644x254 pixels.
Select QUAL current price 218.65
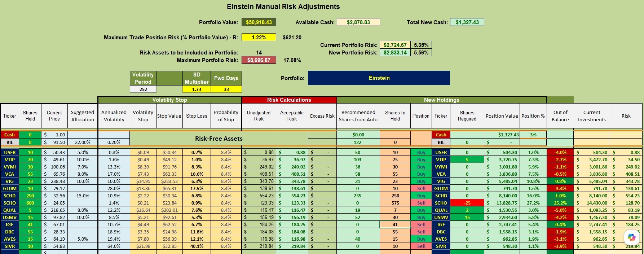click(x=54, y=210)
